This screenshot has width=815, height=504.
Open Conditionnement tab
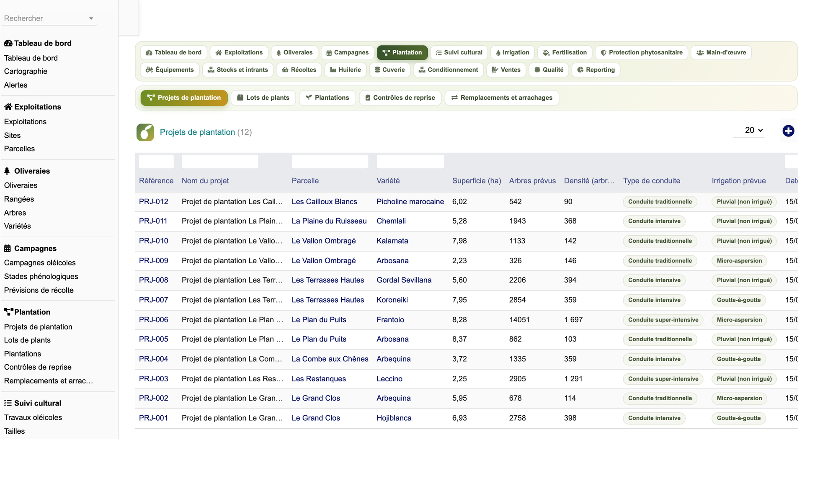click(449, 70)
